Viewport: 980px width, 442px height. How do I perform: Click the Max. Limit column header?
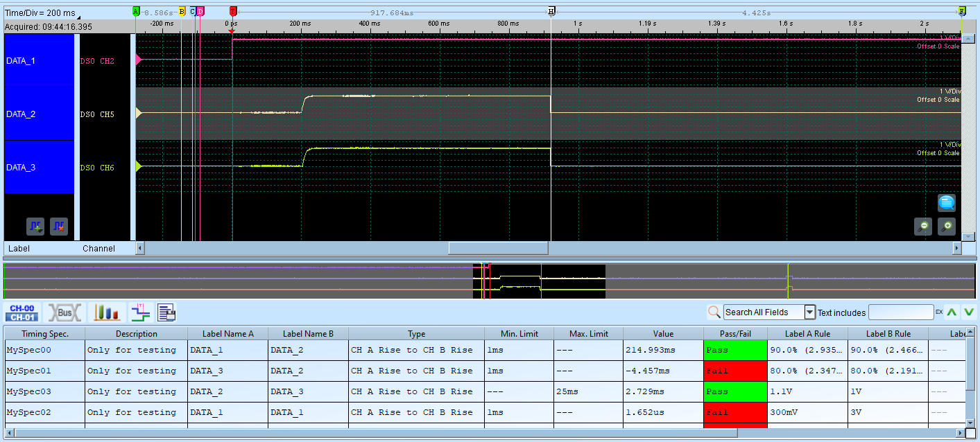[x=588, y=333]
